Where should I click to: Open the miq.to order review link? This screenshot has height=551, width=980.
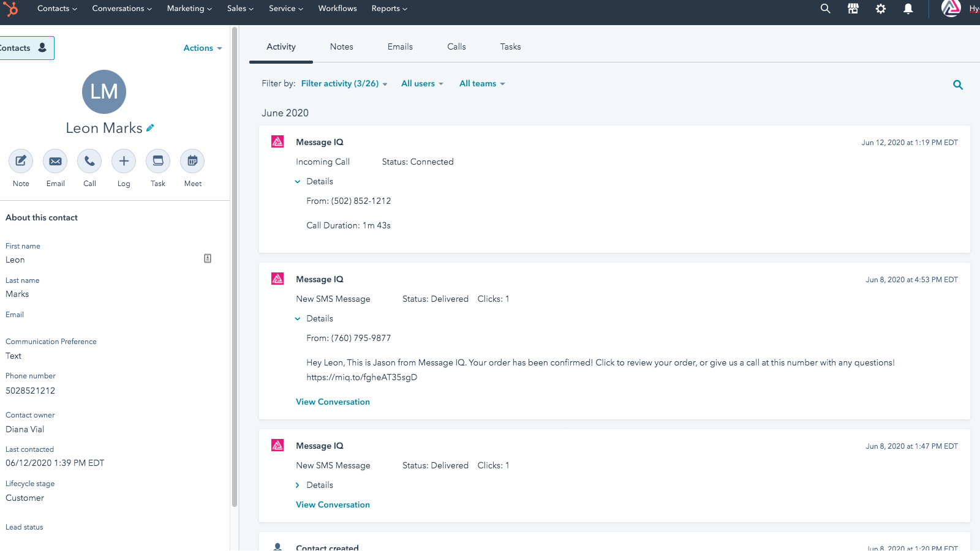[362, 377]
